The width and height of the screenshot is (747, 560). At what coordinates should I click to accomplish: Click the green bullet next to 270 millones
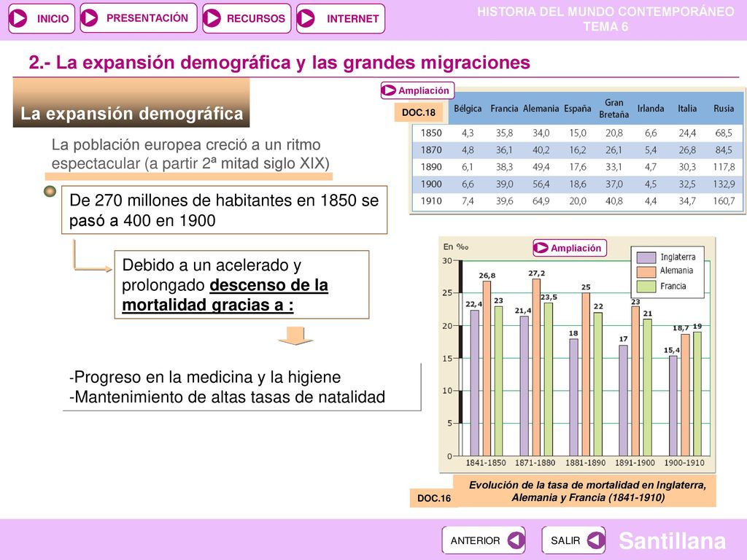50,192
